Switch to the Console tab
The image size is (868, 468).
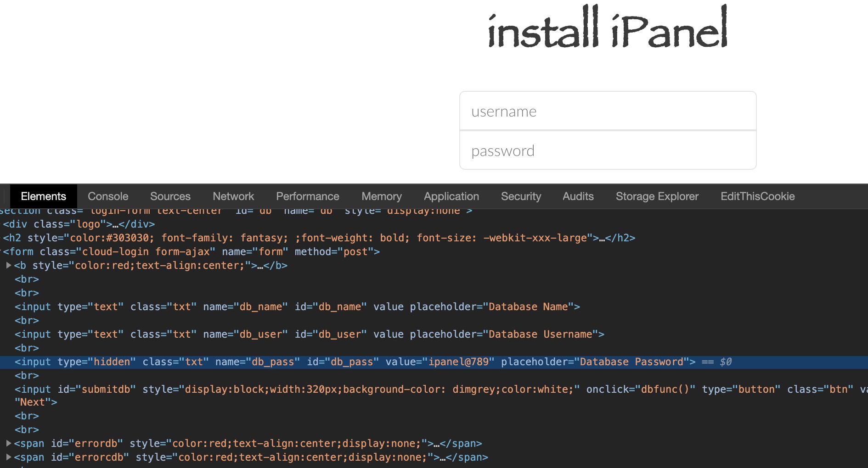tap(108, 196)
